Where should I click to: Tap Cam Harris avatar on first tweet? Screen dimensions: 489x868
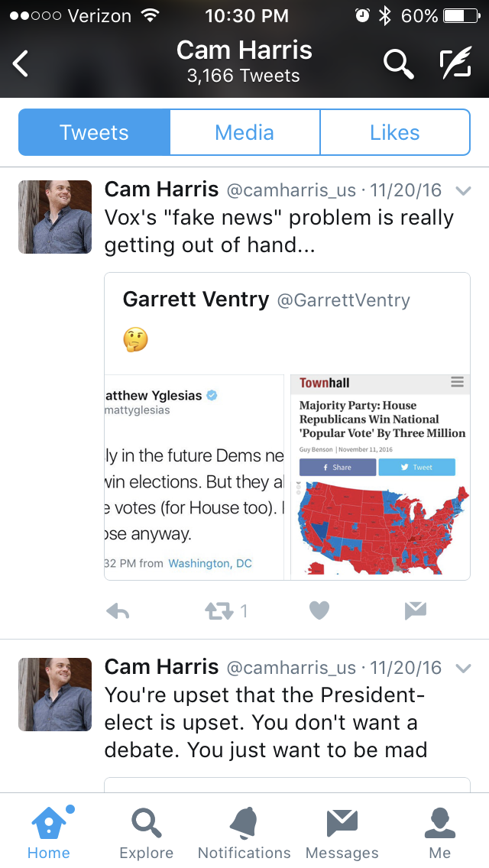point(55,217)
